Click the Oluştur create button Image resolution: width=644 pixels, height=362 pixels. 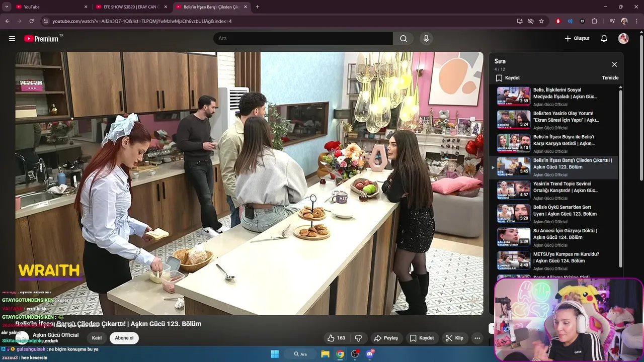(x=577, y=39)
